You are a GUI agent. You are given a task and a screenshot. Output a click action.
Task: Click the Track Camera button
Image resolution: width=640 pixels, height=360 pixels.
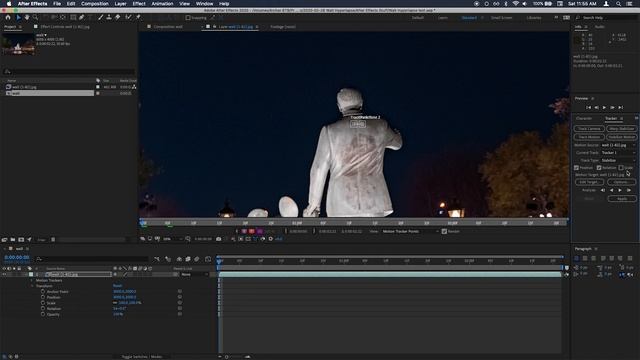pyautogui.click(x=589, y=129)
